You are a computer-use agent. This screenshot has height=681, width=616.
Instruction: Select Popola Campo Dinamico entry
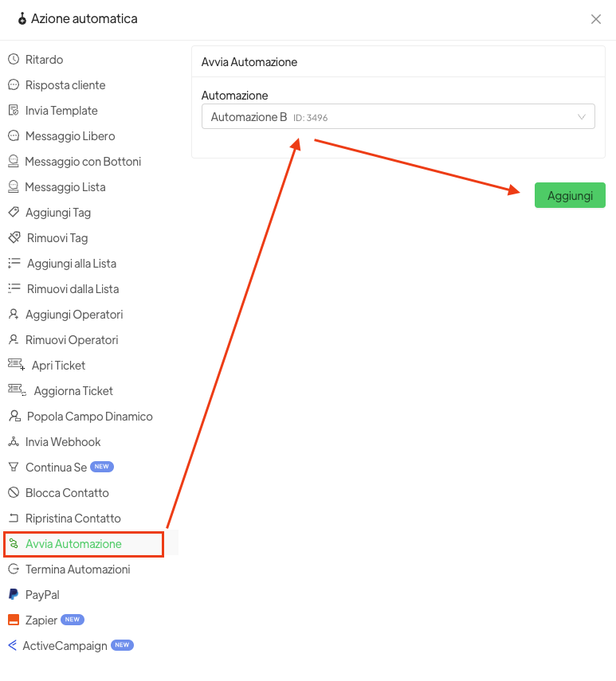pos(89,417)
